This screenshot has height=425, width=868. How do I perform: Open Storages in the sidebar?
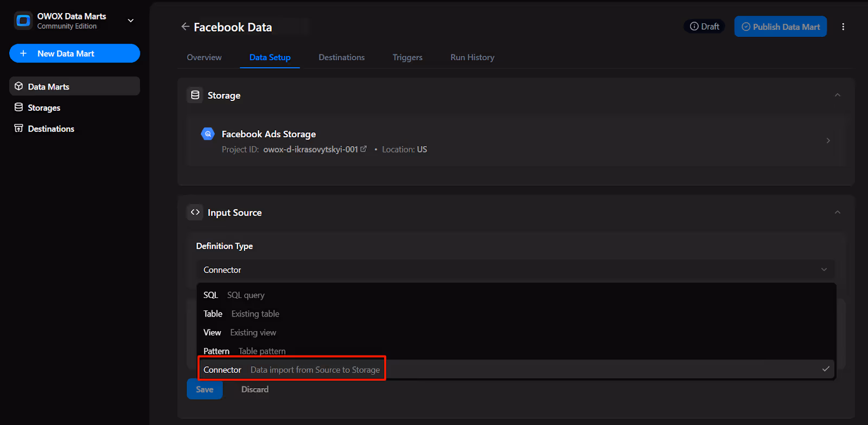tap(75, 107)
